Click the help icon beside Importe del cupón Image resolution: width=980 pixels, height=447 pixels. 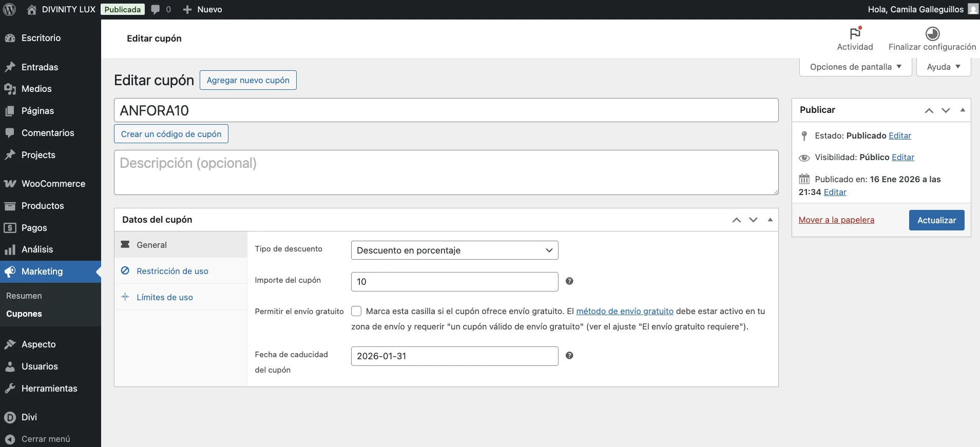pos(569,281)
